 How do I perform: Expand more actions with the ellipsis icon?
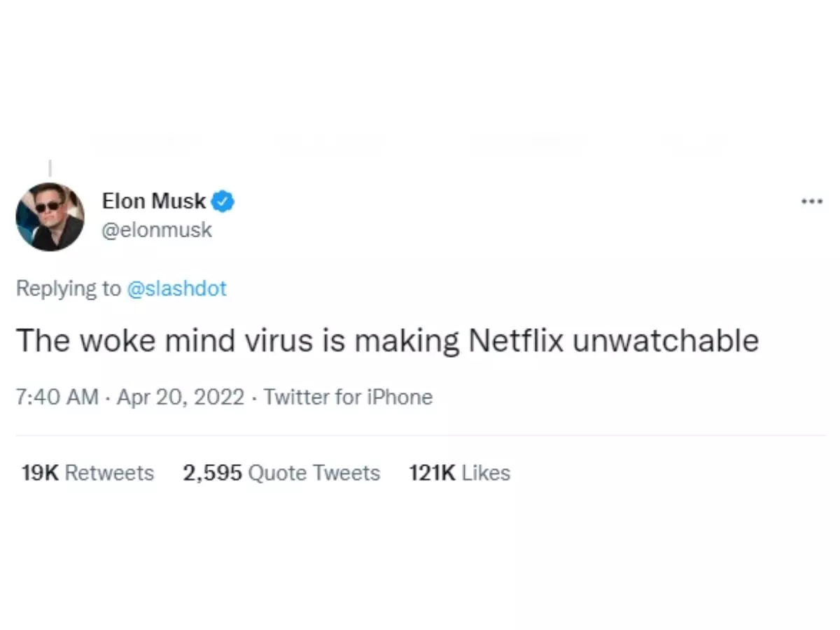coord(811,201)
